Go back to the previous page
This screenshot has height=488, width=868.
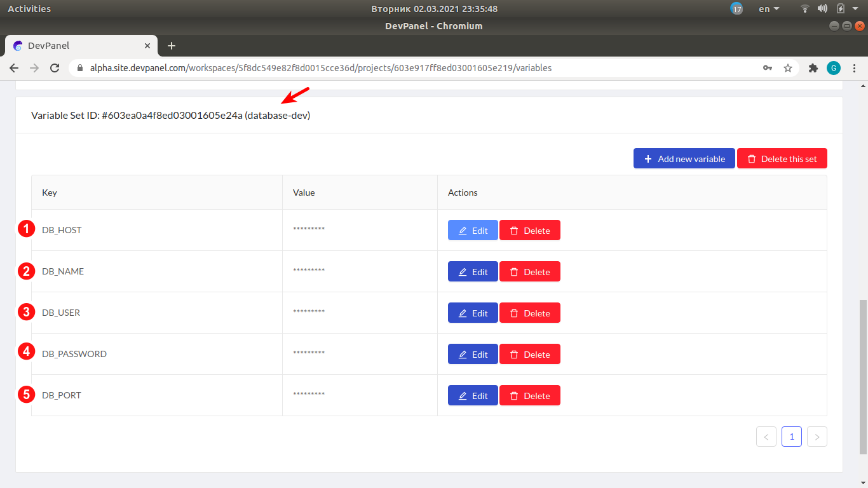14,68
